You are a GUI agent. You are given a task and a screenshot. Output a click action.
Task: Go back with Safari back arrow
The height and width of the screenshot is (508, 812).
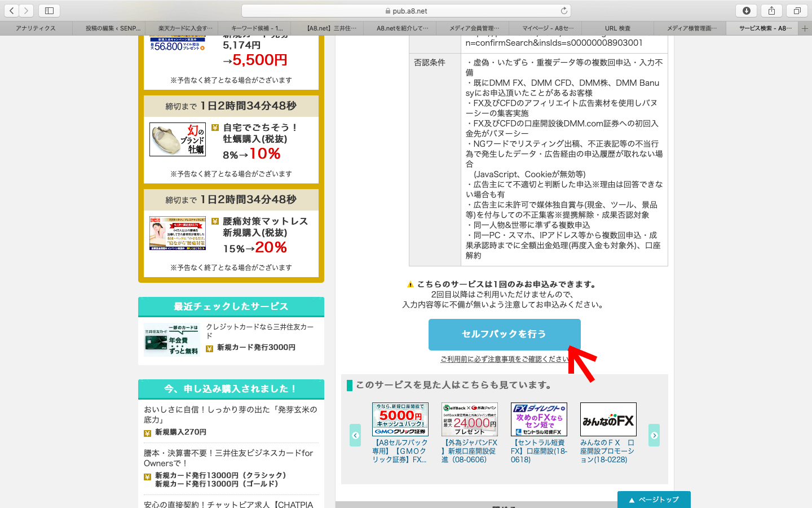[12, 10]
